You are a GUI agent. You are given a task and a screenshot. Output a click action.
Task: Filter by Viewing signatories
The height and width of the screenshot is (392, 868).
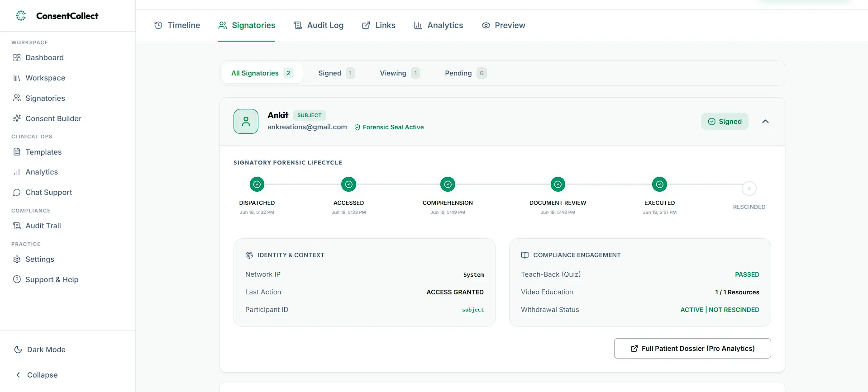[400, 73]
